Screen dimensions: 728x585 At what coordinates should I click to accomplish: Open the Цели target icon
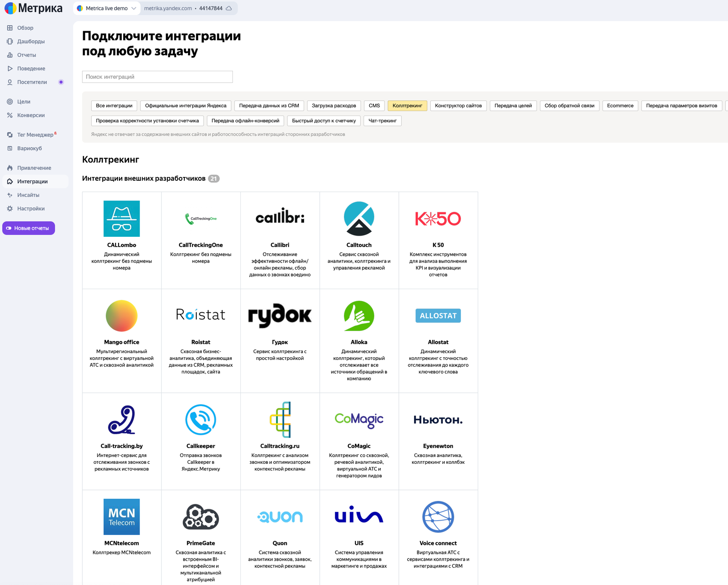(10, 102)
